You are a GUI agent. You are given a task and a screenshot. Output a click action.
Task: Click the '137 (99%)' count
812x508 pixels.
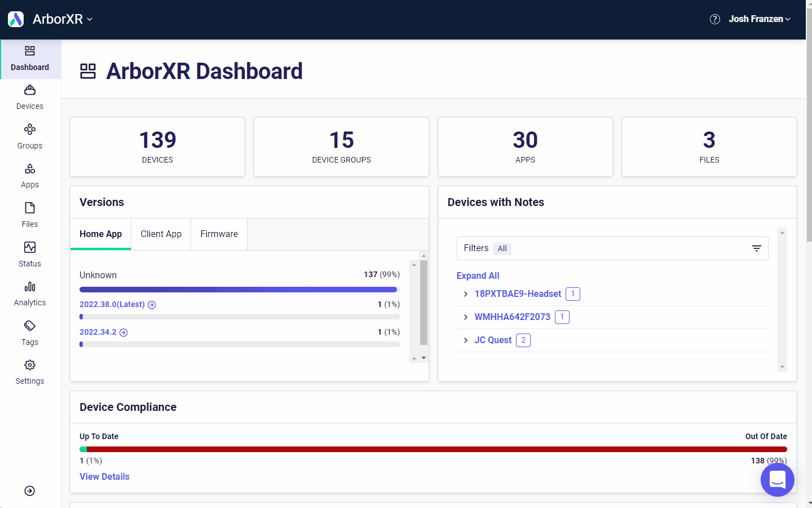382,274
